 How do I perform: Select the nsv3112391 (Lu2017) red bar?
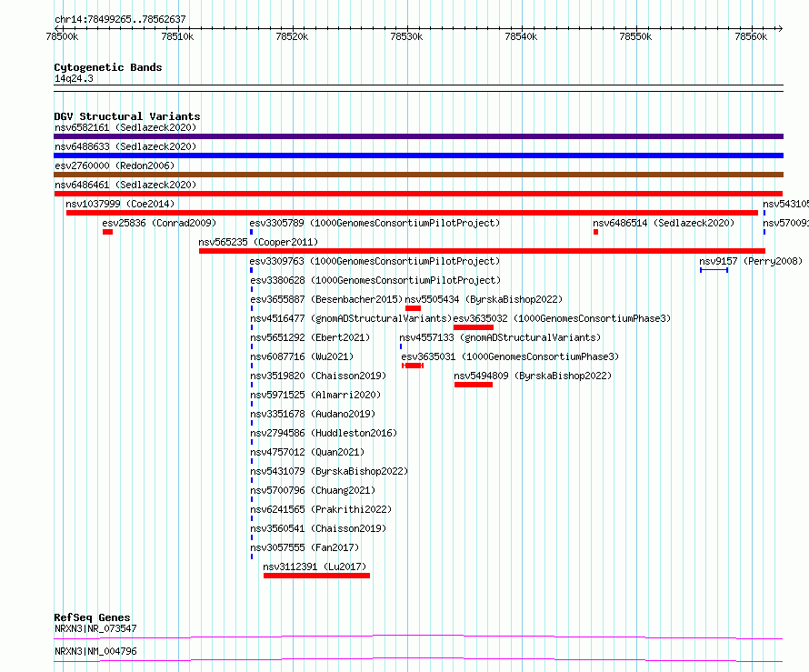click(317, 576)
